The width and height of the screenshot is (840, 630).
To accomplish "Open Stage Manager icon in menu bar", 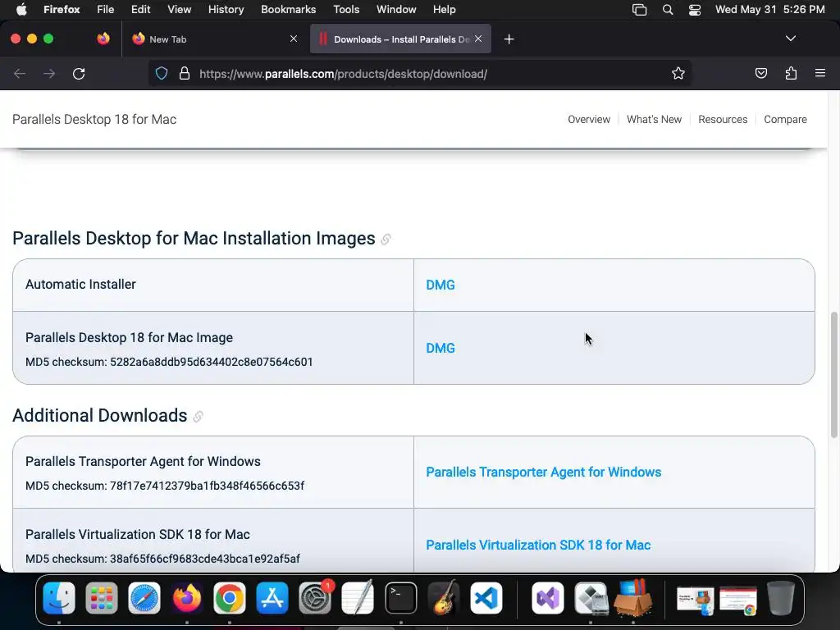I will 640,10.
